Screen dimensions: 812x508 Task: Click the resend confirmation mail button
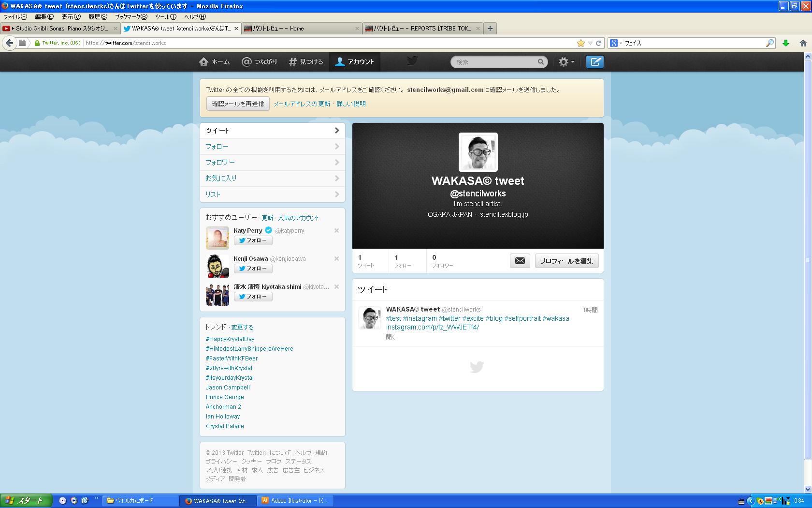tap(238, 104)
